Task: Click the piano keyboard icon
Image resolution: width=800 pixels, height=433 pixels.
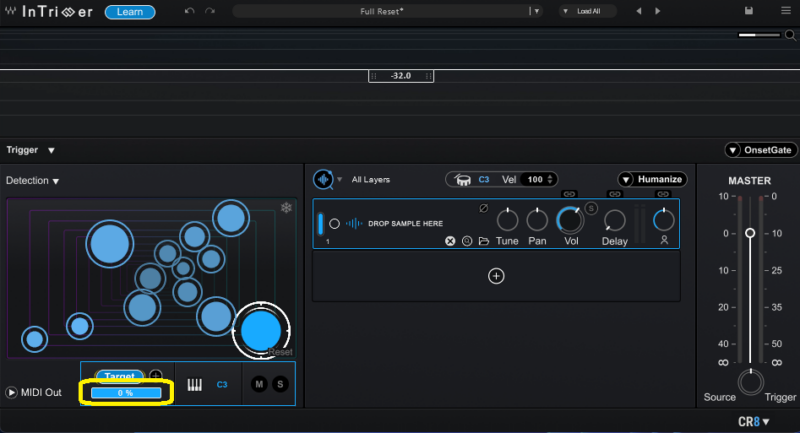Action: 195,384
